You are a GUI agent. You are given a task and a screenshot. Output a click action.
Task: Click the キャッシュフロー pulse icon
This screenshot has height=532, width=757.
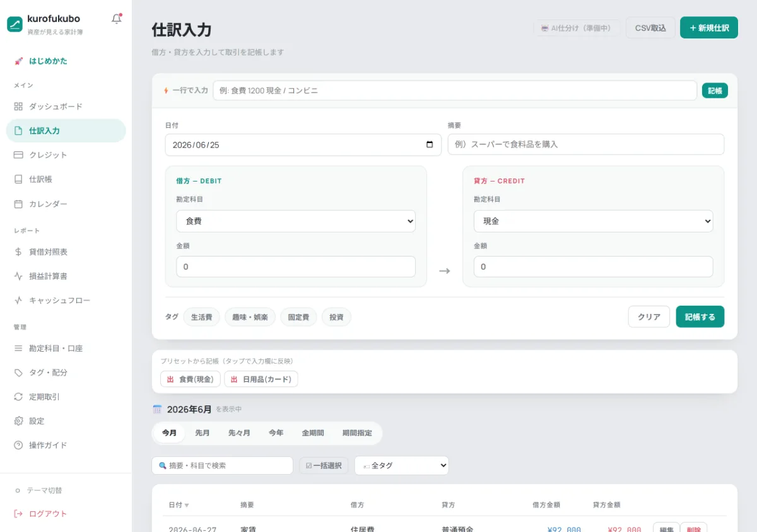[18, 301]
